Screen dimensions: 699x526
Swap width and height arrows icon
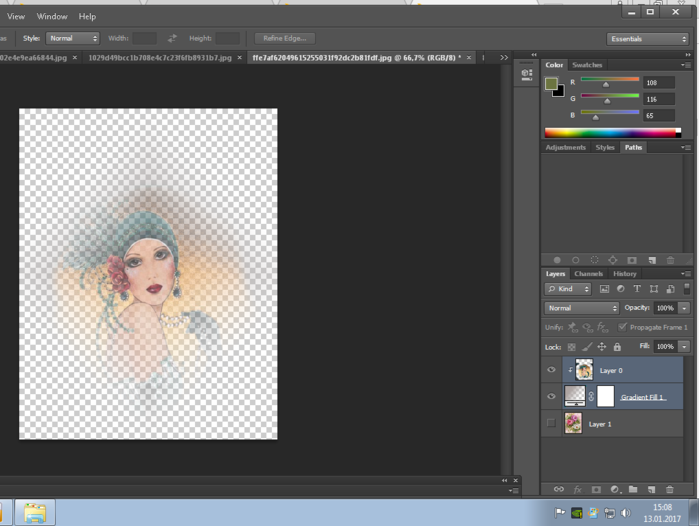pyautogui.click(x=172, y=38)
